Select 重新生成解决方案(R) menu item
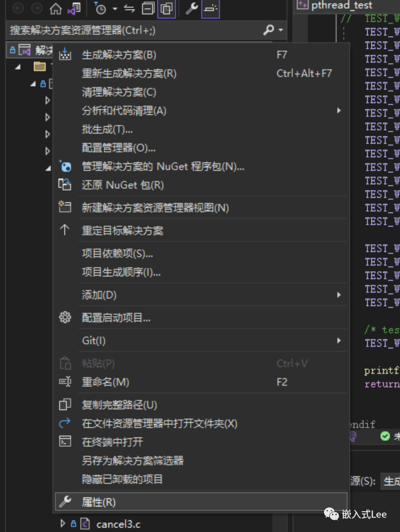 201,73
